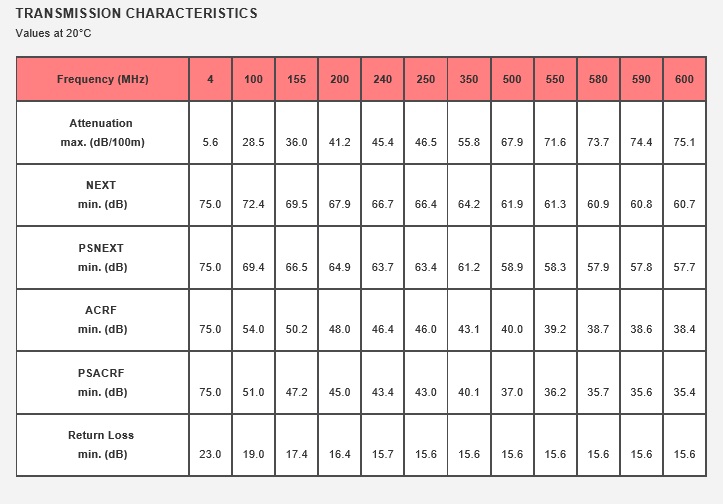The height and width of the screenshot is (504, 723).
Task: Select the 600 MHz column header
Action: pos(684,79)
